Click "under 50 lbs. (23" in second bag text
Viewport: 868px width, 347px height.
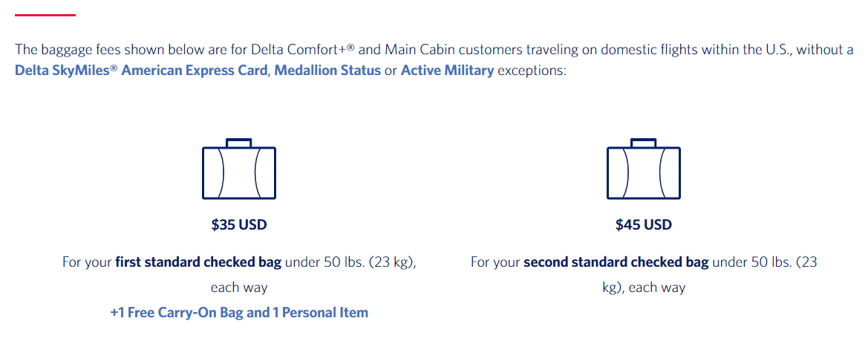(765, 262)
